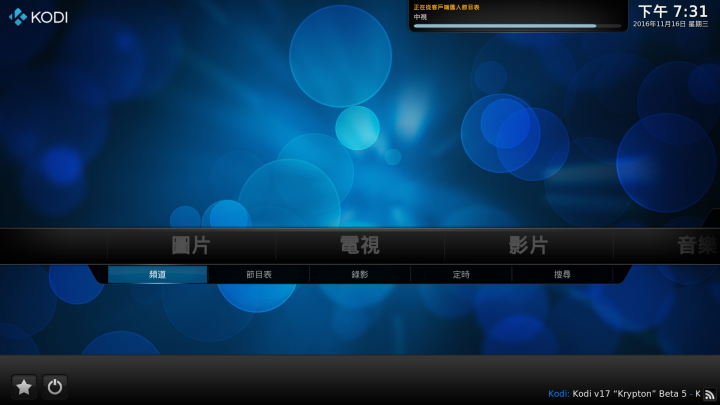Select the 音樂 main menu item

pyautogui.click(x=697, y=246)
